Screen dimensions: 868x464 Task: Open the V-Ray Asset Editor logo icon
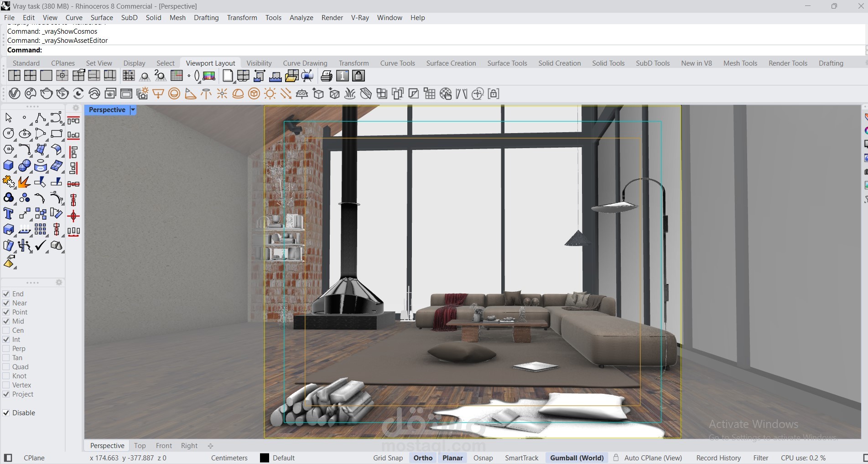[15, 94]
